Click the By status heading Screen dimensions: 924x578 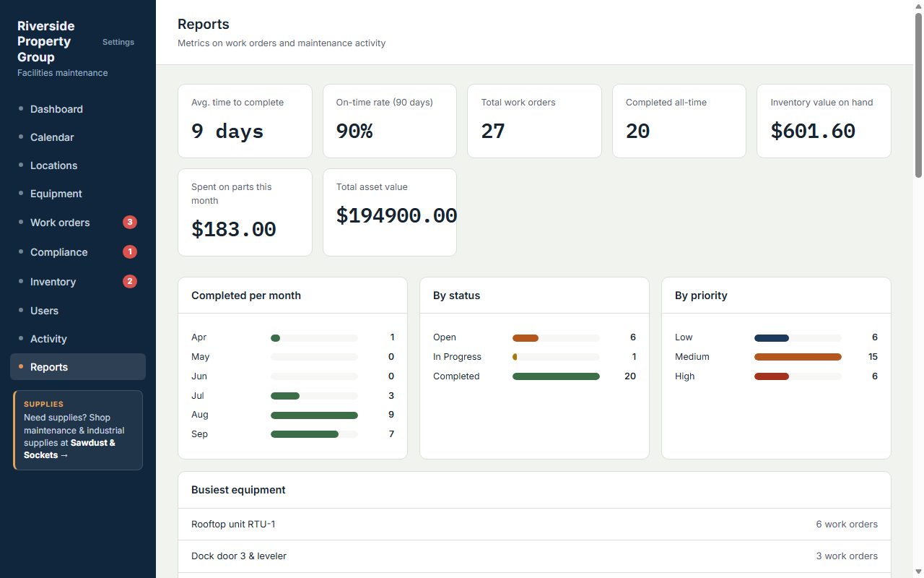[456, 296]
